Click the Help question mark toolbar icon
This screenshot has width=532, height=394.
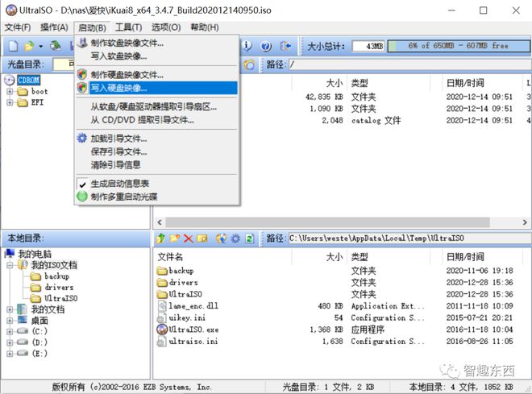click(266, 46)
